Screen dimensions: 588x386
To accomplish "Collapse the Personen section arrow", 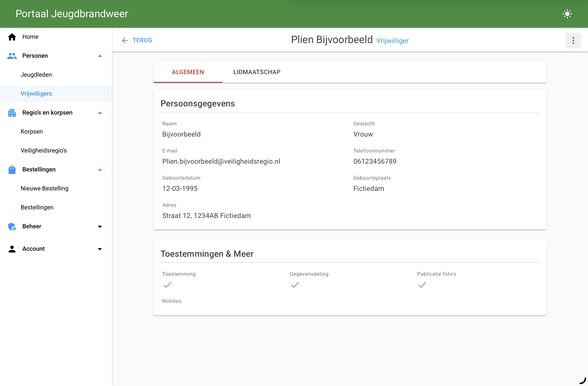I will pos(100,56).
